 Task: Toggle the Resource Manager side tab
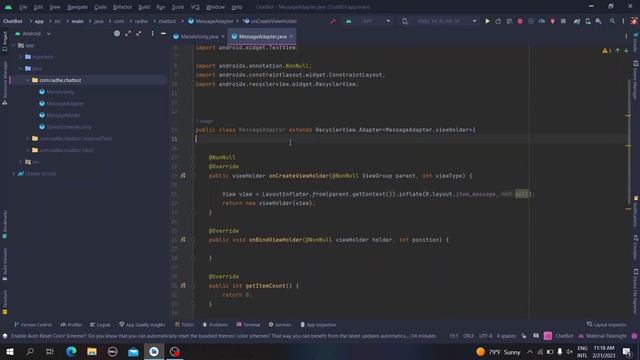(4, 83)
